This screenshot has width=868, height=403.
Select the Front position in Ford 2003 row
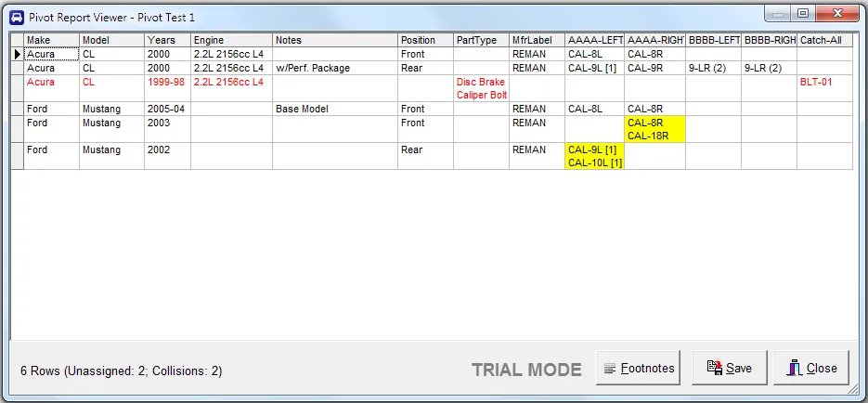pyautogui.click(x=426, y=130)
